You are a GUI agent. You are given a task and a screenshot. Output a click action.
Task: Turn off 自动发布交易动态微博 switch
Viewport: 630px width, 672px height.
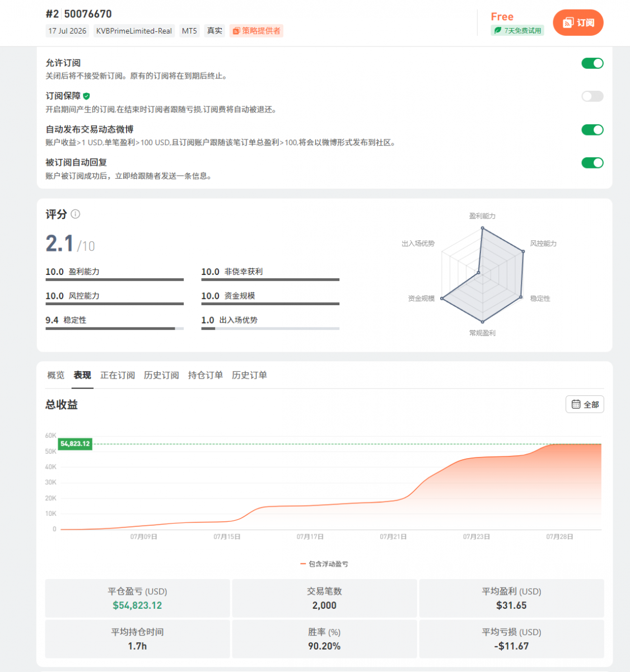[592, 130]
